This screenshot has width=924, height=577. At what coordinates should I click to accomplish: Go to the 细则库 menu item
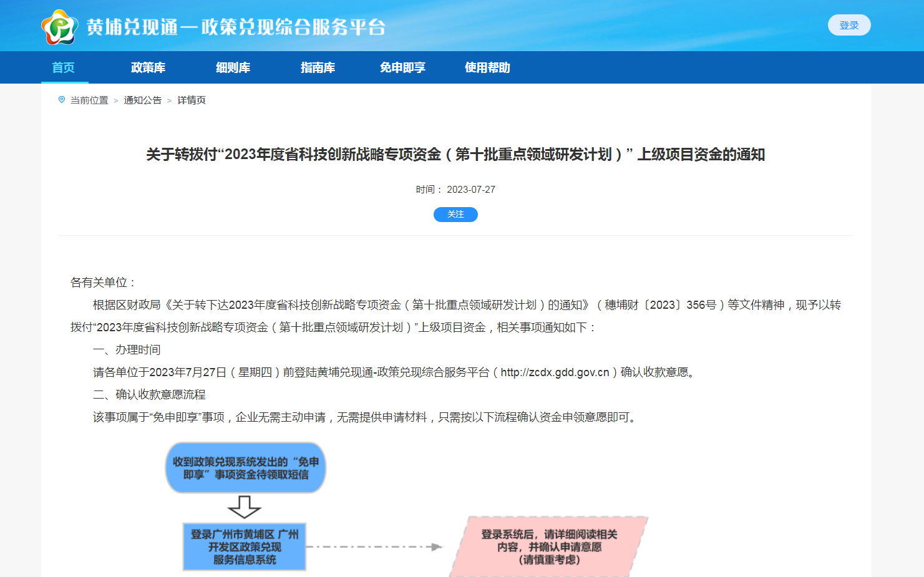[x=233, y=67]
